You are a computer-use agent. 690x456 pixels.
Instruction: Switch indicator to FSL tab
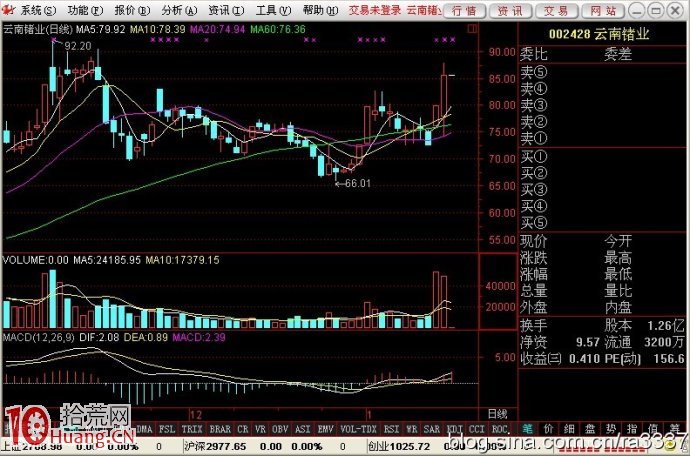167,429
